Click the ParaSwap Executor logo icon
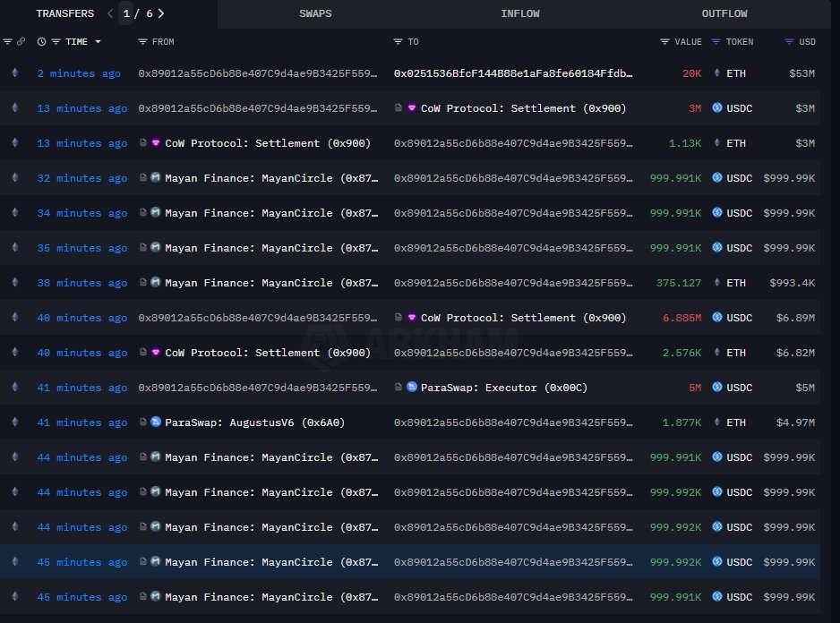Screen dimensions: 840x623 coord(411,387)
